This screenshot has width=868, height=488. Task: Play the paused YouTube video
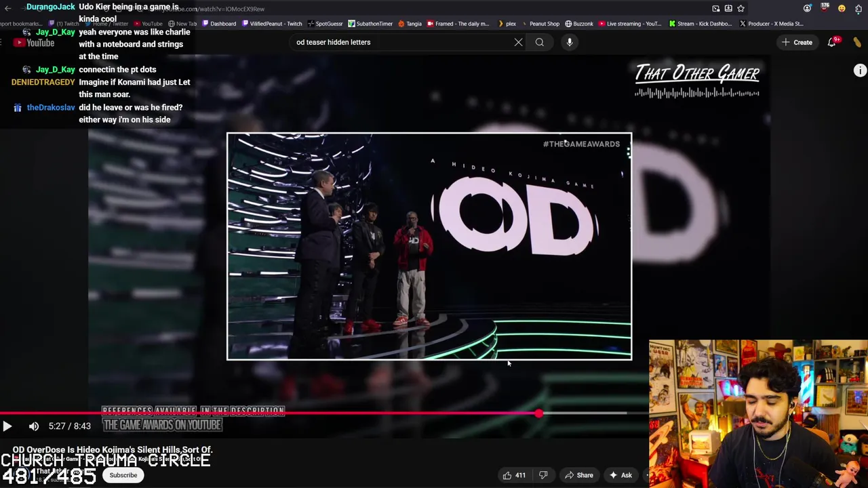(7, 426)
